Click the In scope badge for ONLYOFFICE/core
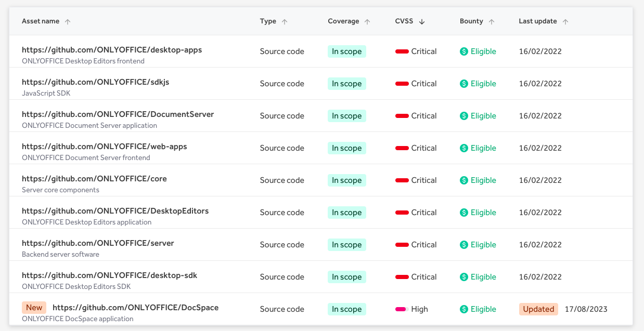The image size is (644, 331). pos(347,180)
